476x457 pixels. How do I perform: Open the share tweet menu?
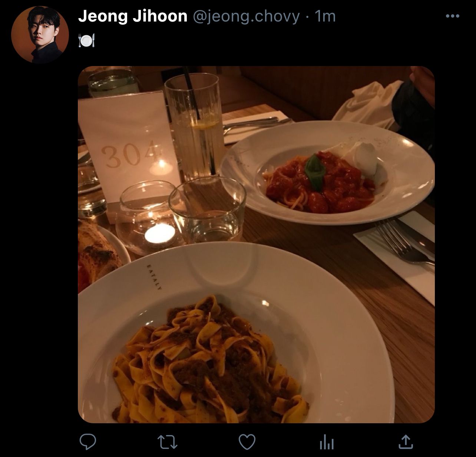[x=406, y=441]
